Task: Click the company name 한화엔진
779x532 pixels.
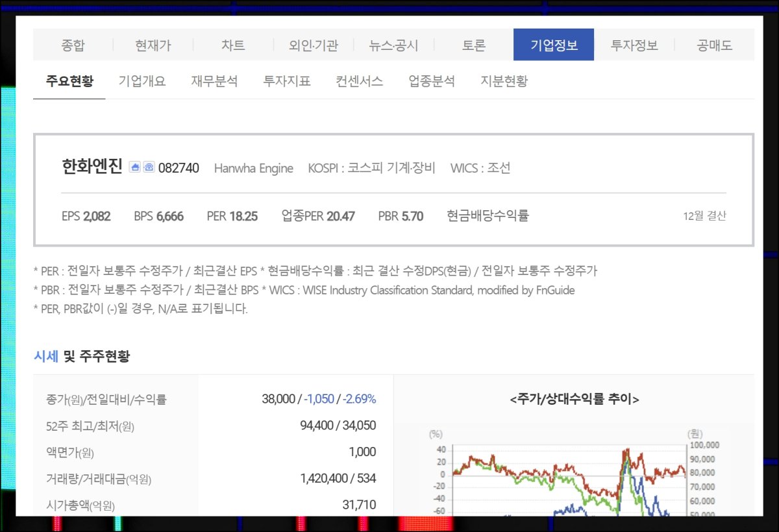Action: pyautogui.click(x=92, y=167)
